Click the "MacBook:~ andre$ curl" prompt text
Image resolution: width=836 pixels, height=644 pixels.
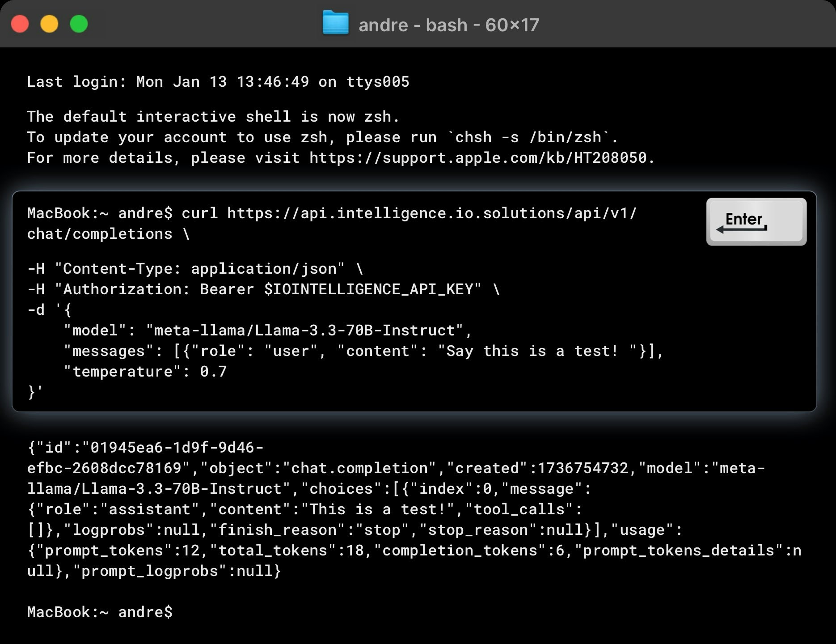point(122,213)
